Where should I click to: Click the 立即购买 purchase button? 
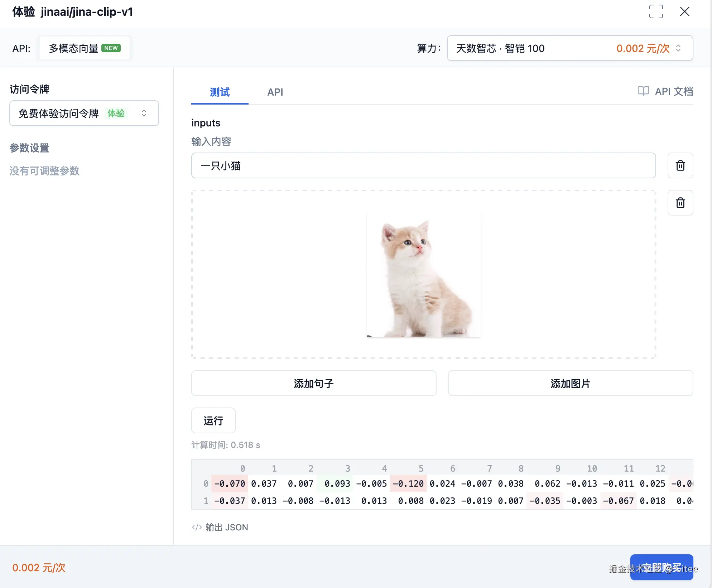(662, 567)
